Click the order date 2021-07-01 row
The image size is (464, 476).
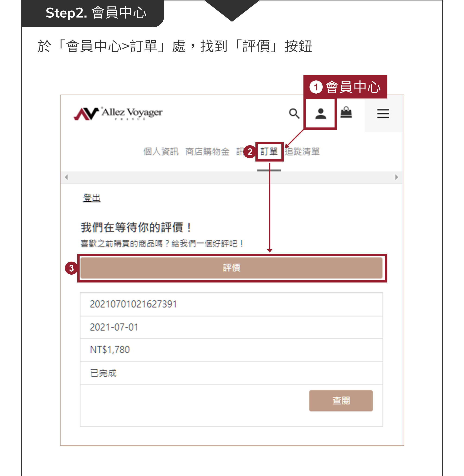pyautogui.click(x=231, y=327)
